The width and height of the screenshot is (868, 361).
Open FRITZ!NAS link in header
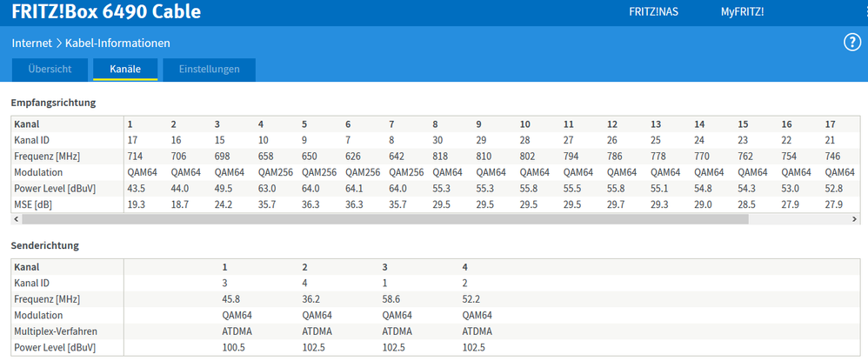point(654,12)
